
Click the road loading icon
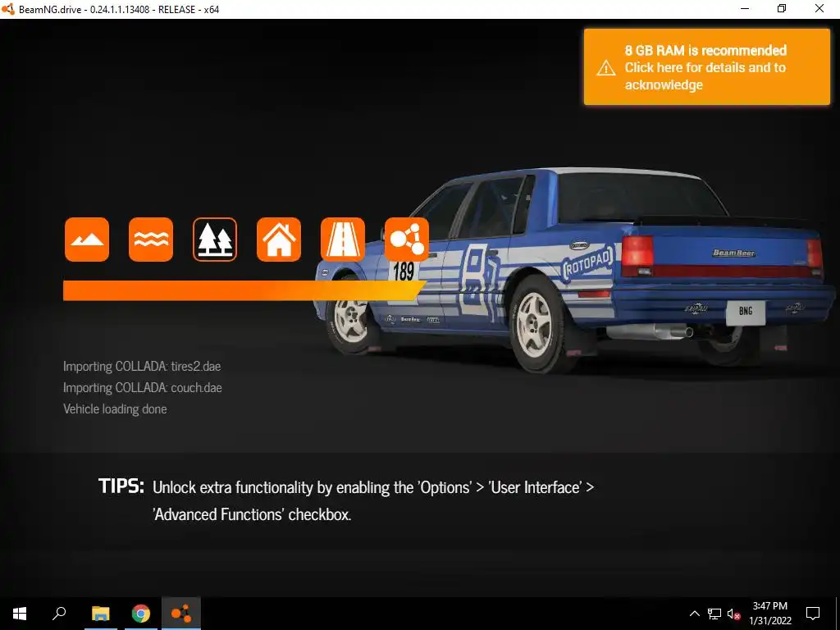343,240
